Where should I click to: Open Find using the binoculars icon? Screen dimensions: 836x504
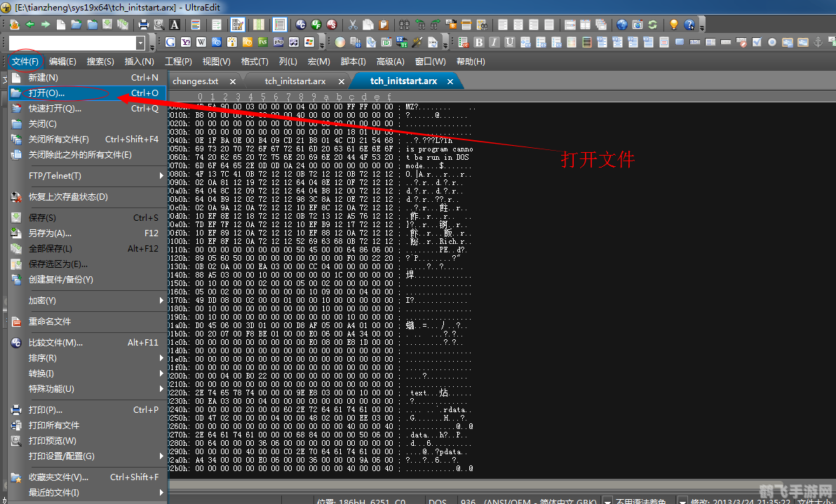[x=405, y=25]
